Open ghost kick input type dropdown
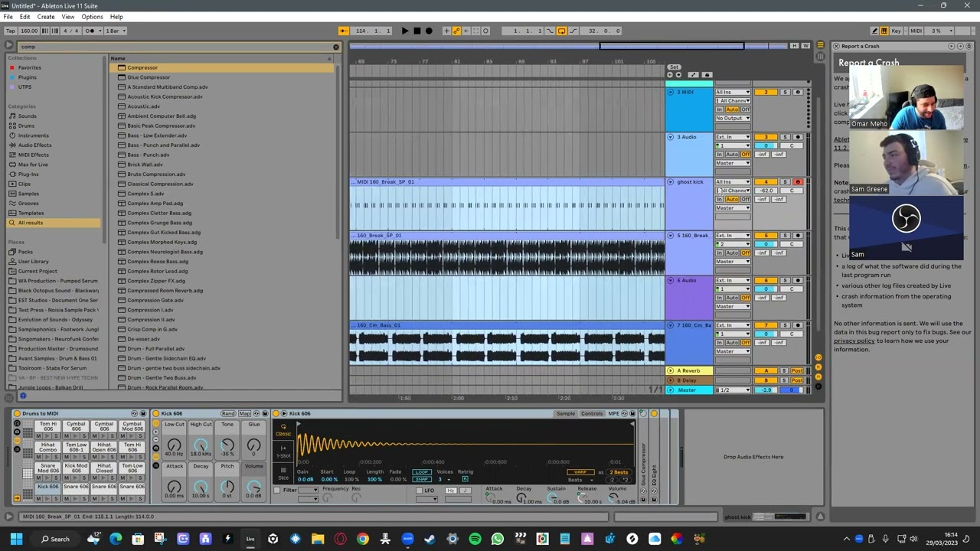The image size is (980, 551). (733, 182)
